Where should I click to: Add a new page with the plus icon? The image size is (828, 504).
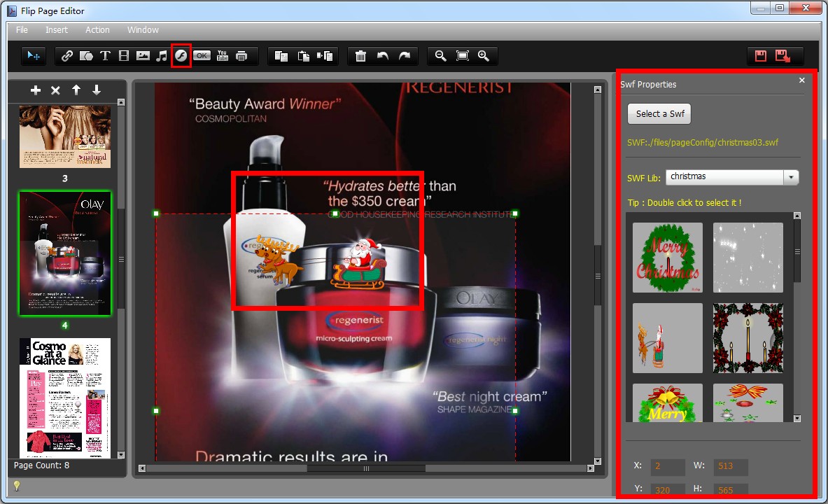[36, 90]
